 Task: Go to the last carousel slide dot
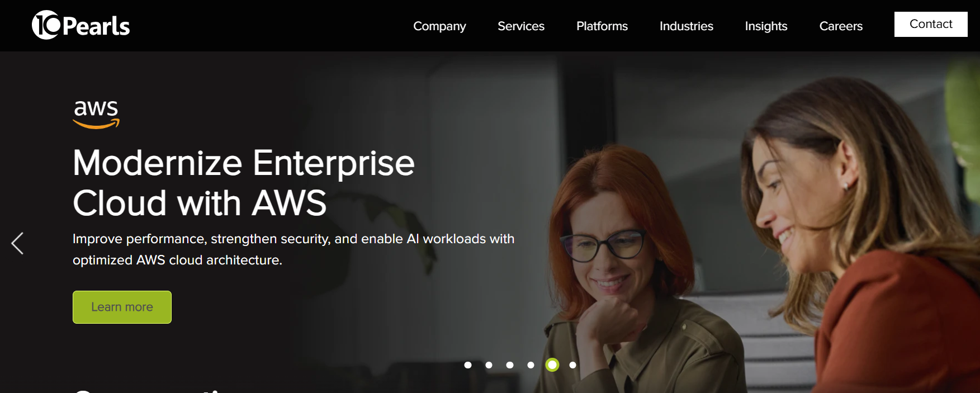click(x=572, y=365)
